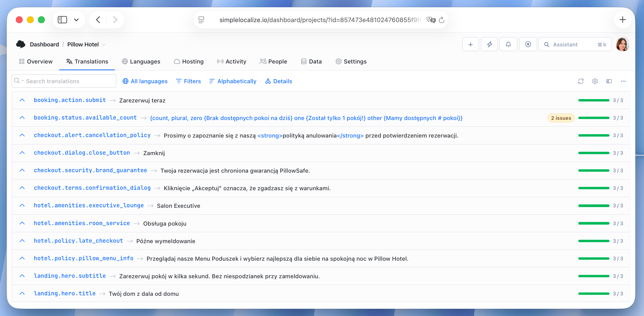Screen dimensions: 644x316
Task: Open the browser sidebar dropdown chevron
Action: pos(76,20)
